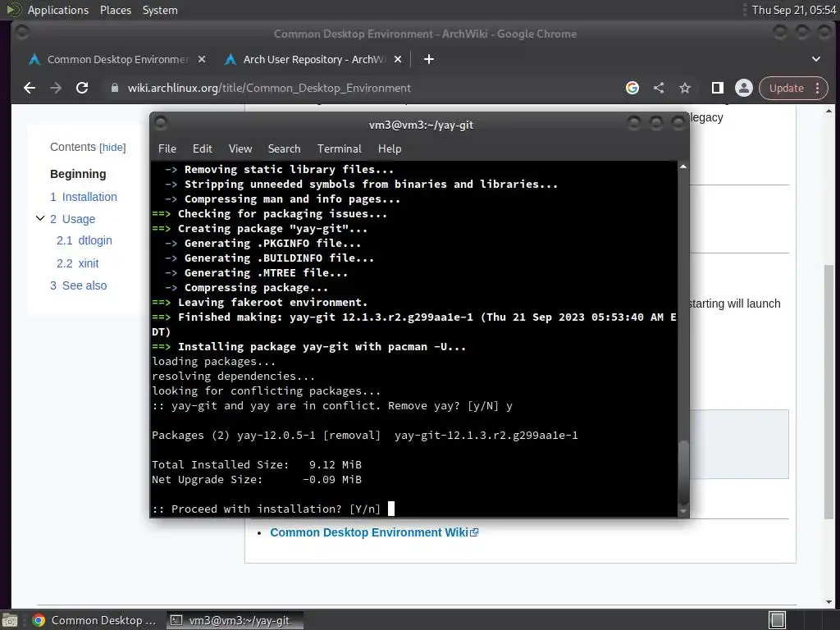Select Common Desktop Environment tab
This screenshot has width=840, height=630.
pos(117,59)
